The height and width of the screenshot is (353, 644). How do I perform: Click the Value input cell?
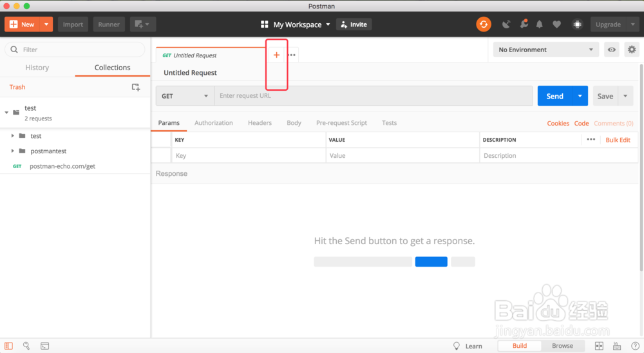pyautogui.click(x=402, y=156)
